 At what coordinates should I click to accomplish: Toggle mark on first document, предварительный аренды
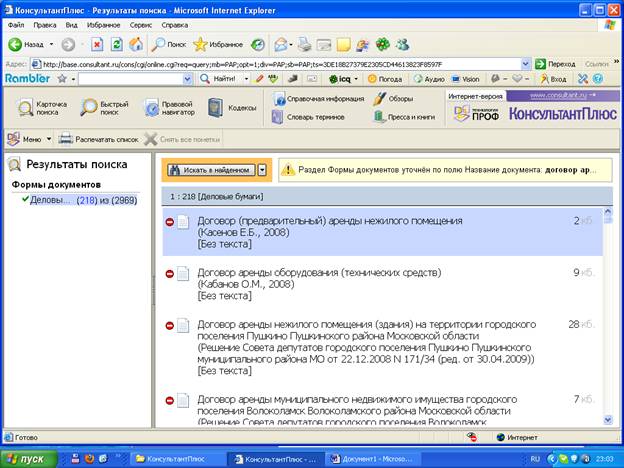169,221
